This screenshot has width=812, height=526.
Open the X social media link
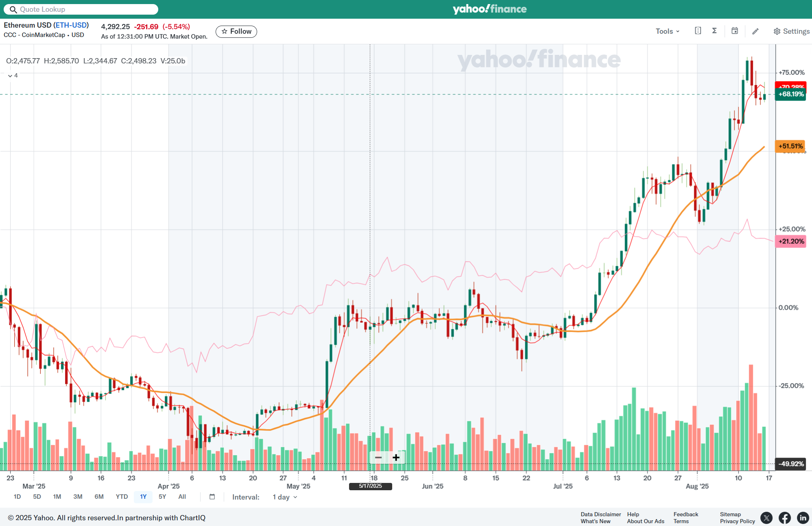pos(766,517)
